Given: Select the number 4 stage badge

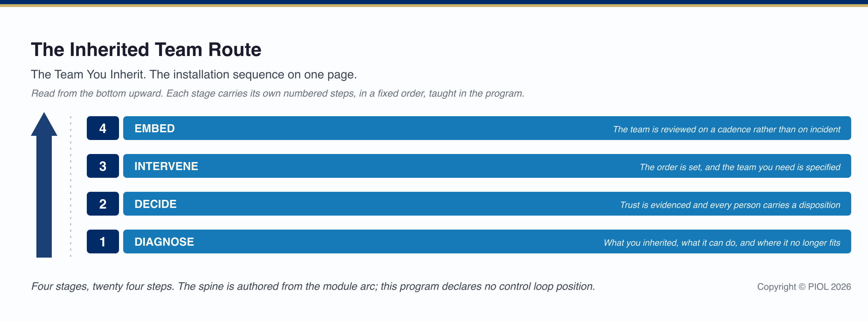Looking at the screenshot, I should click(x=103, y=128).
